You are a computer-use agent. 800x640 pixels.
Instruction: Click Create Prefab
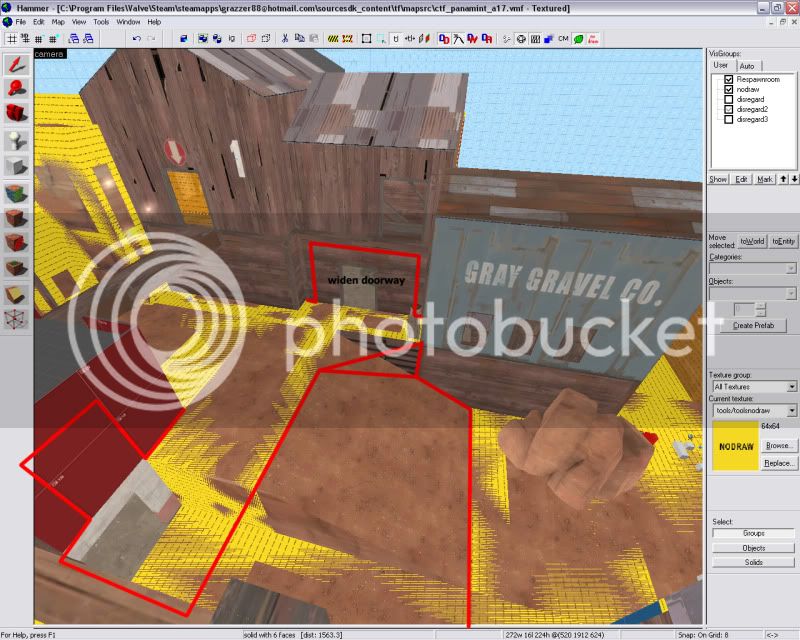(753, 326)
